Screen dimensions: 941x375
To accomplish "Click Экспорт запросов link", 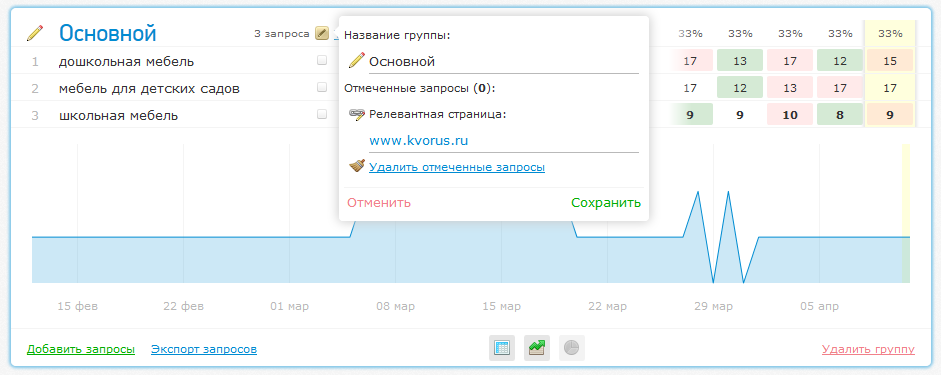I will [204, 349].
